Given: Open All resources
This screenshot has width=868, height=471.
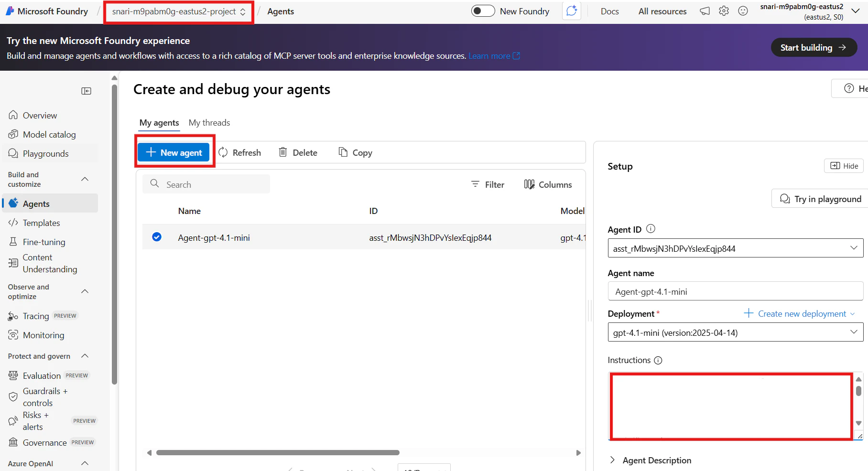Looking at the screenshot, I should click(x=662, y=11).
